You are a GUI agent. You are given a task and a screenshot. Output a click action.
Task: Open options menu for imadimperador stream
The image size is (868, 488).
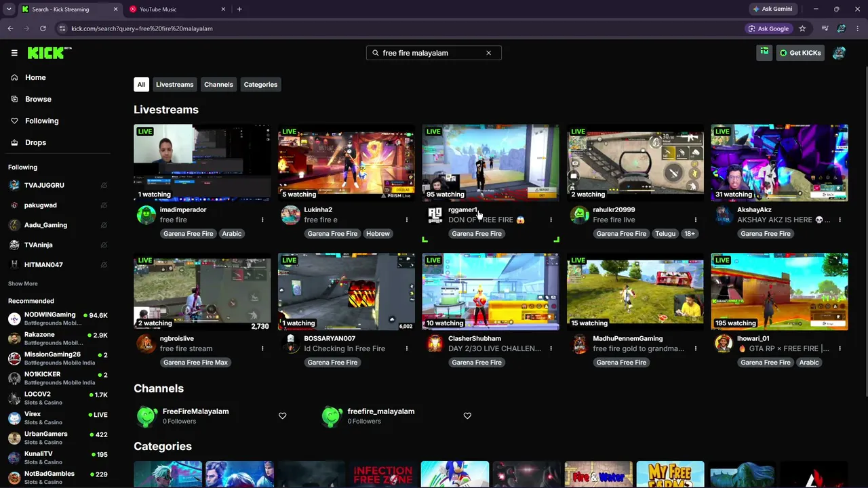point(262,220)
